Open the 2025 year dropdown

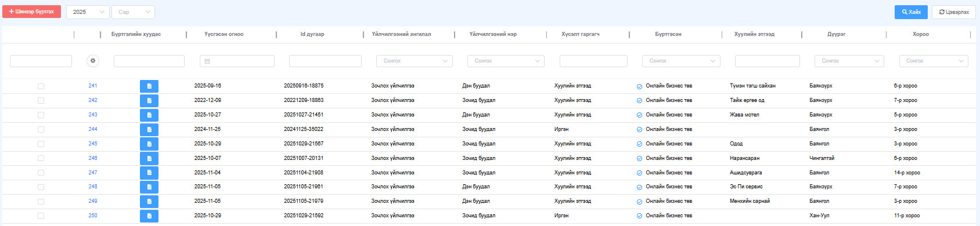[x=88, y=12]
